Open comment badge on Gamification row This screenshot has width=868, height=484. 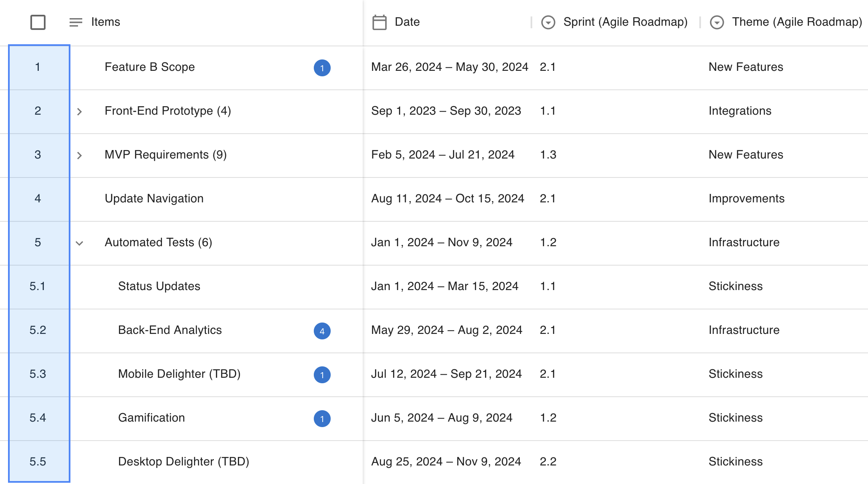(x=322, y=419)
